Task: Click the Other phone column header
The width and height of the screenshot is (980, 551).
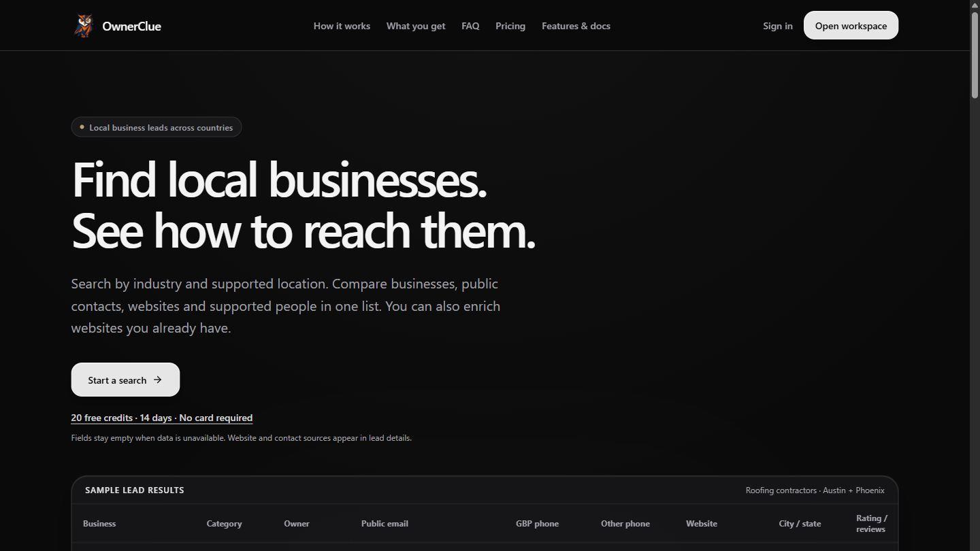Action: tap(625, 523)
